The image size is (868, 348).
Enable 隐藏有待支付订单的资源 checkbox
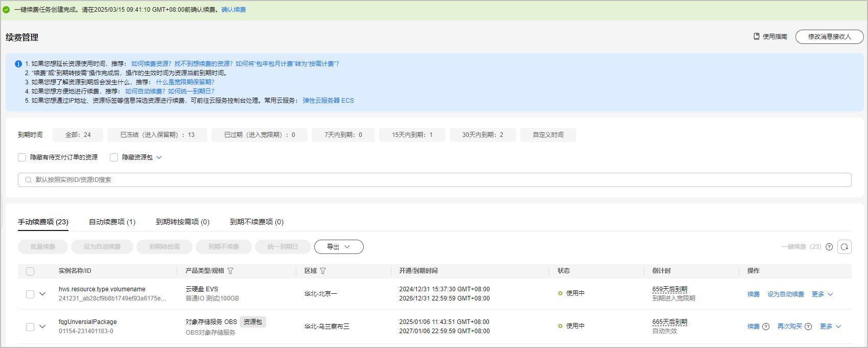(x=22, y=157)
